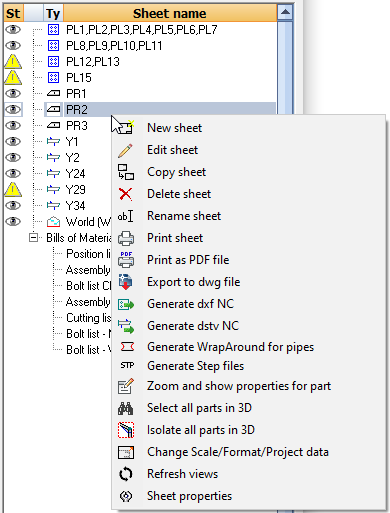This screenshot has width=390, height=513.
Task: Select Export to dwg file menu entry
Action: click(194, 282)
